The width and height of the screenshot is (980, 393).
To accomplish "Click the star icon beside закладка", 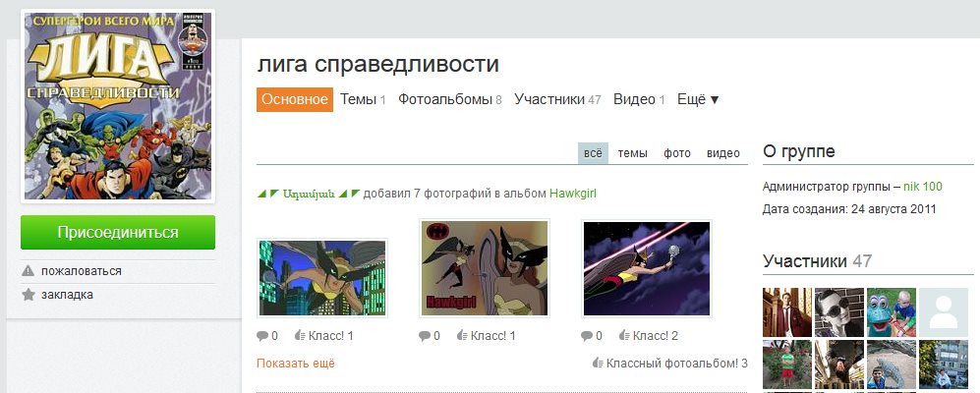I will click(x=29, y=295).
